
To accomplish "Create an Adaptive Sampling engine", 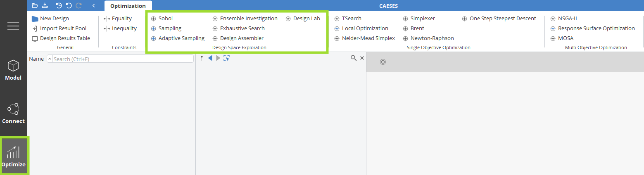I will (x=178, y=38).
